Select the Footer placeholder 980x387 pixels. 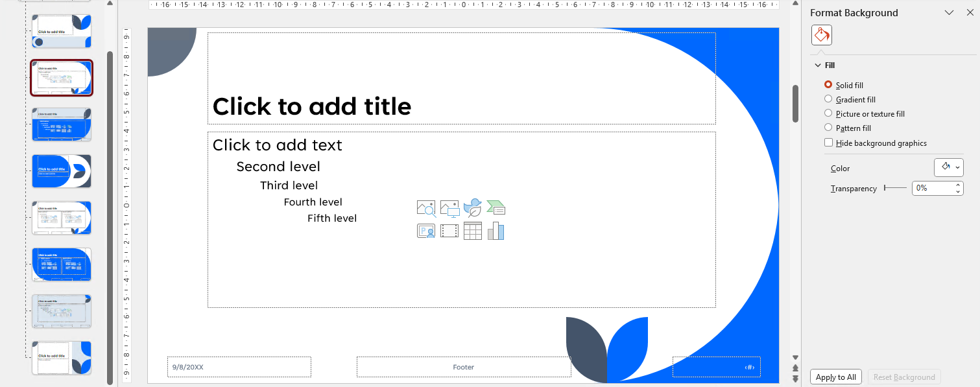coord(464,367)
